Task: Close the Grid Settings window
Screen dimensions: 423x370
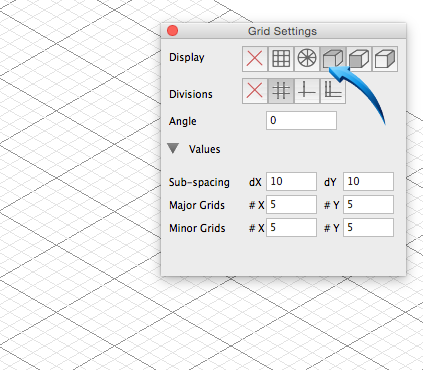Action: (x=173, y=31)
